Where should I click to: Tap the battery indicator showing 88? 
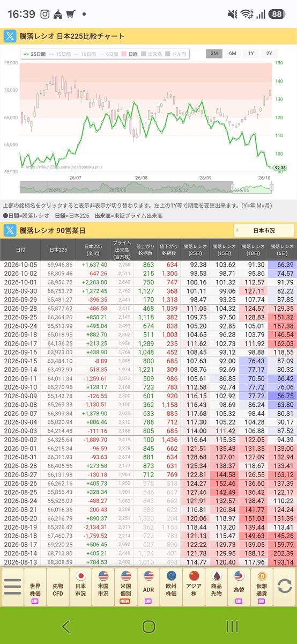click(x=277, y=14)
